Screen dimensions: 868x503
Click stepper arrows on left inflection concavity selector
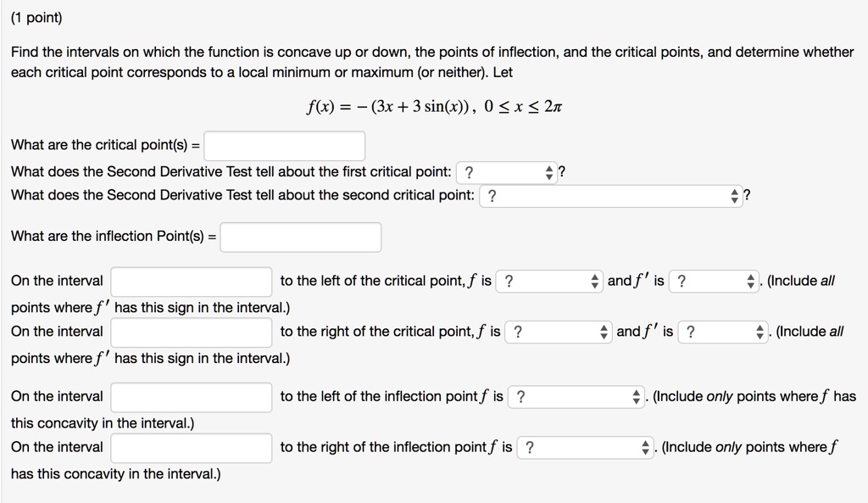(635, 396)
